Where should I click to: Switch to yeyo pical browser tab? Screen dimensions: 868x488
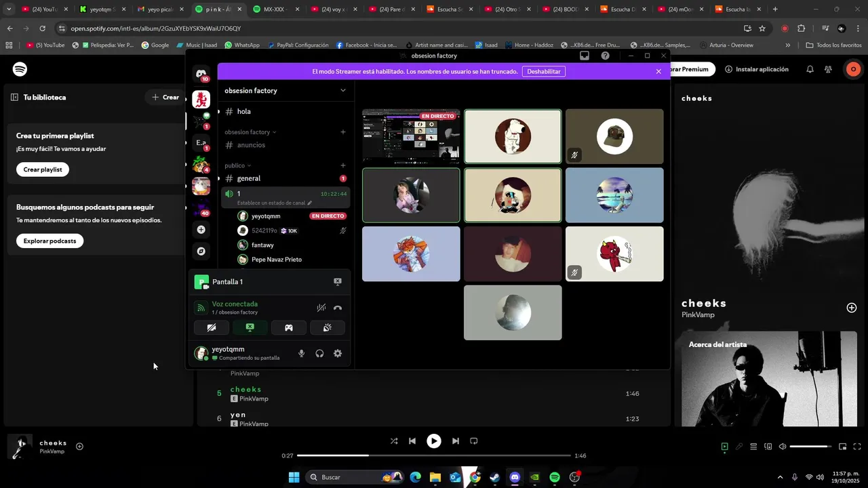click(159, 9)
